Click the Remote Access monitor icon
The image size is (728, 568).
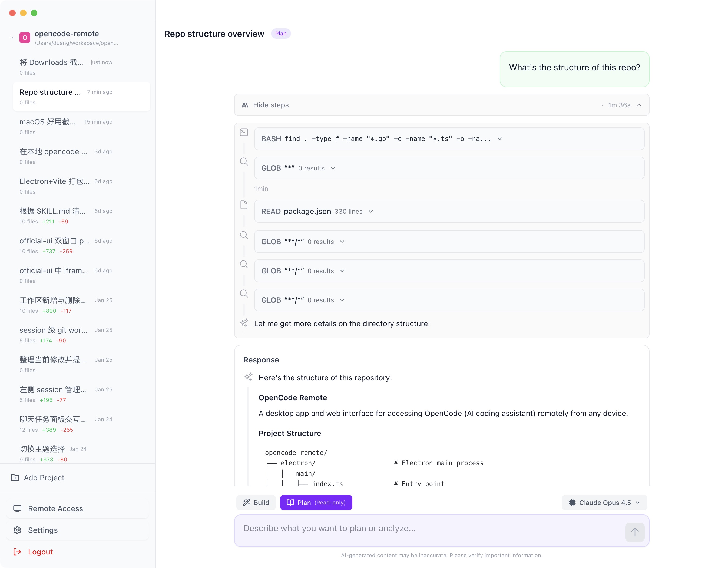[x=17, y=508]
